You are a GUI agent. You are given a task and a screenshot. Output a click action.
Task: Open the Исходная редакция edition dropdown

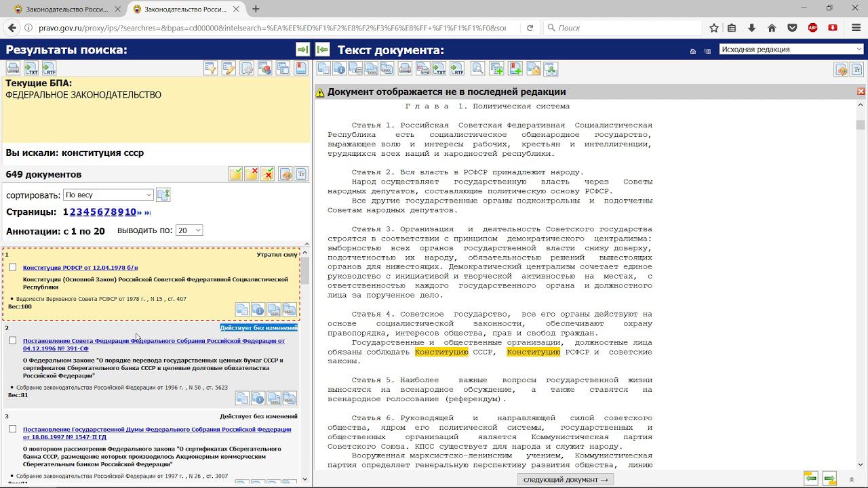point(791,49)
